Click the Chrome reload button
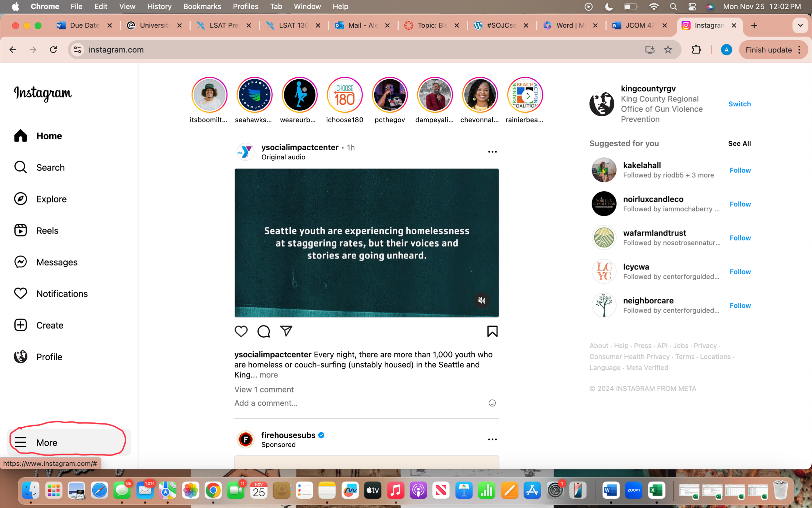This screenshot has height=508, width=812. click(54, 50)
